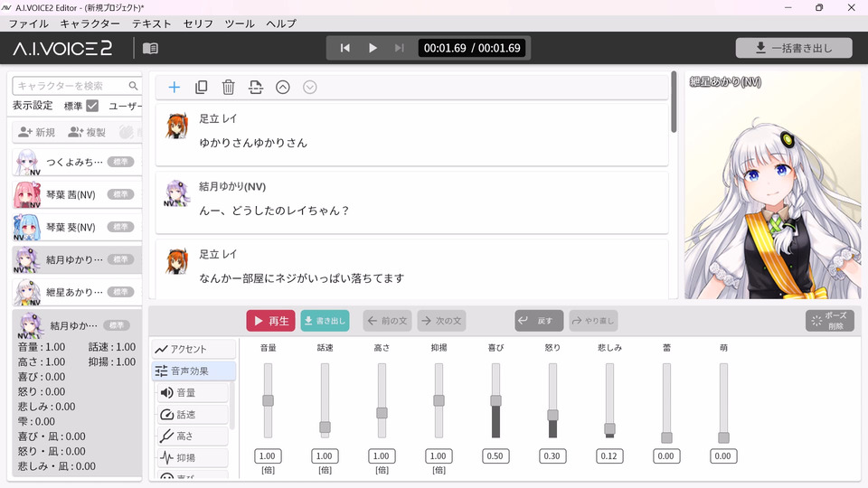Open テキスト menu
The width and height of the screenshot is (868, 488).
pos(152,23)
